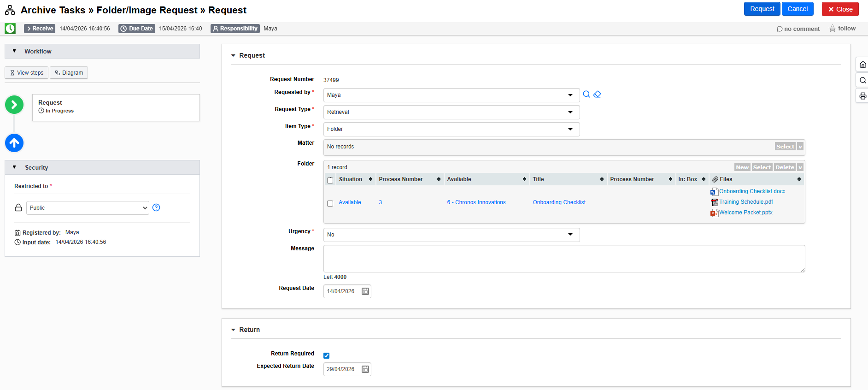Click the blue Request button
Screen dimensions: 868x390
tap(762, 9)
